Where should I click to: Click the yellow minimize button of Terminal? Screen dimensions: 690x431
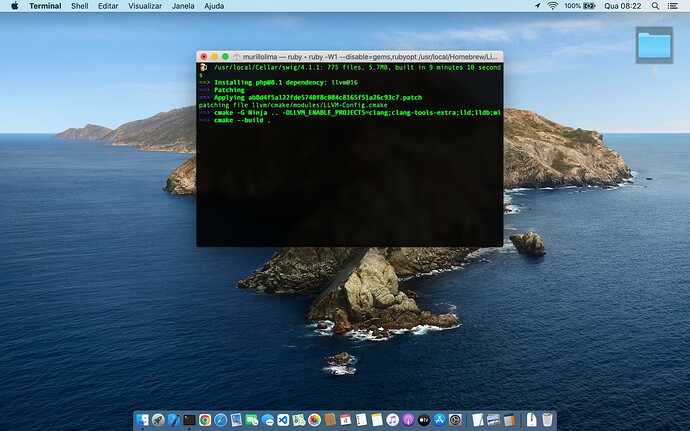tap(214, 57)
